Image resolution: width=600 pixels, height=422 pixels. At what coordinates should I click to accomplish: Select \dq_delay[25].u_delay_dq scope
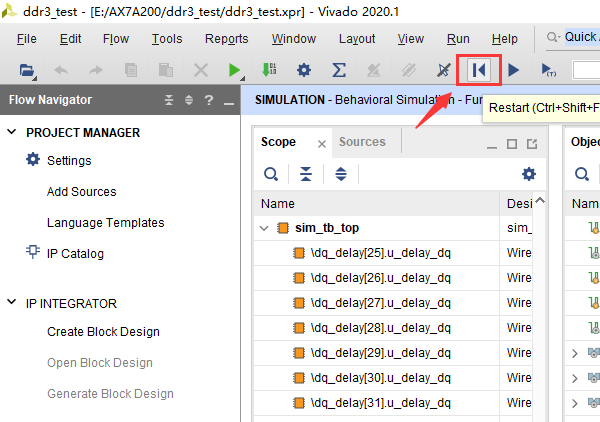click(380, 253)
